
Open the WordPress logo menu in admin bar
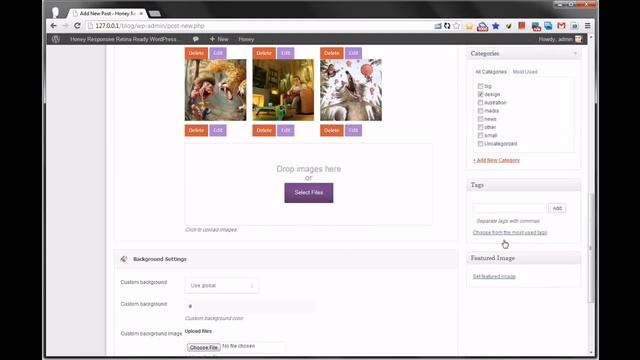56,39
